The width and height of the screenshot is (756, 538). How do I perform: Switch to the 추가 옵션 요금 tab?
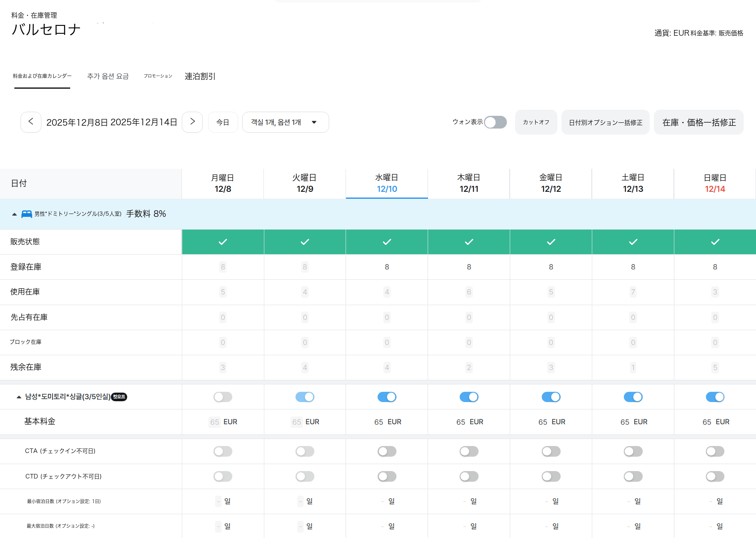coord(108,76)
